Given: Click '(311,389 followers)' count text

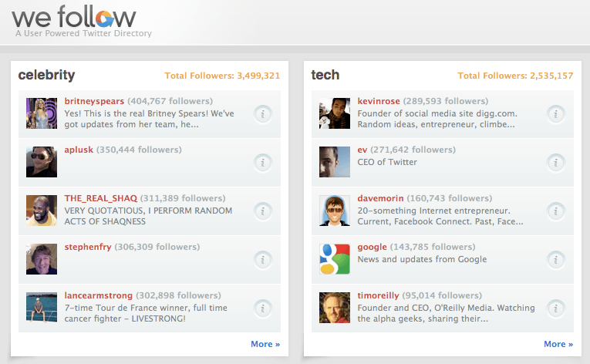Looking at the screenshot, I should coord(183,198).
